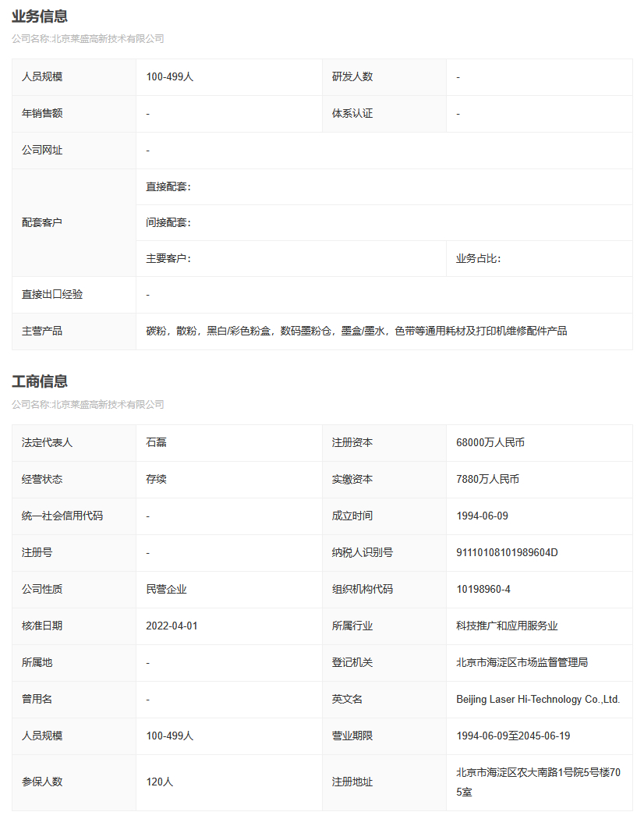
Task: Click the "注册号" label
Action: coord(37,552)
